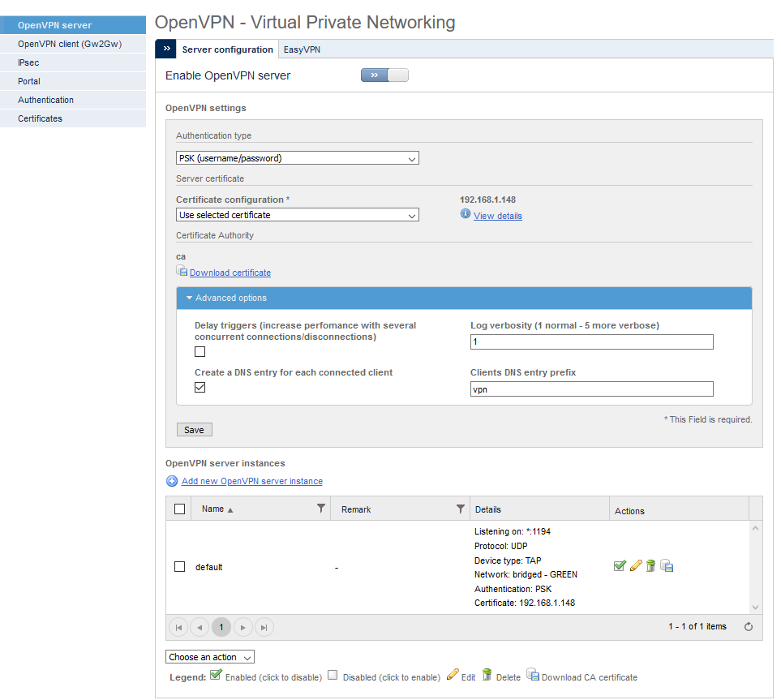781x700 pixels.
Task: Open OpenVPN client (Gw2Gw) in sidebar
Action: click(73, 44)
